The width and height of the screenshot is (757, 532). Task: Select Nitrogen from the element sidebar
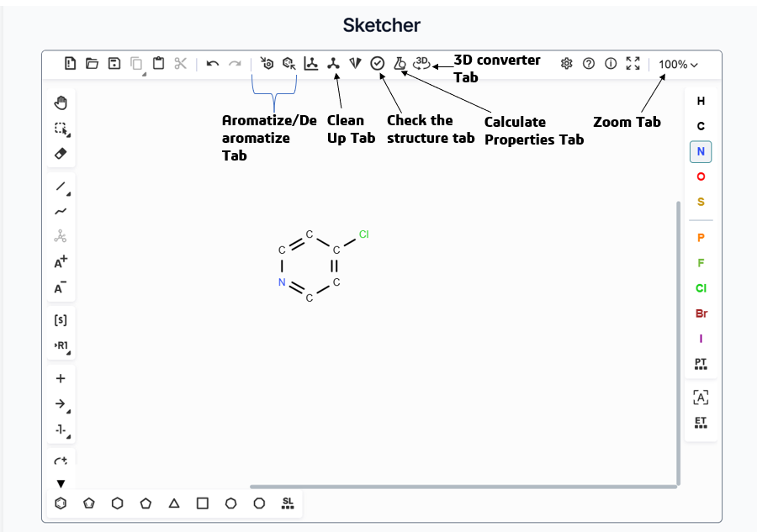tap(701, 151)
